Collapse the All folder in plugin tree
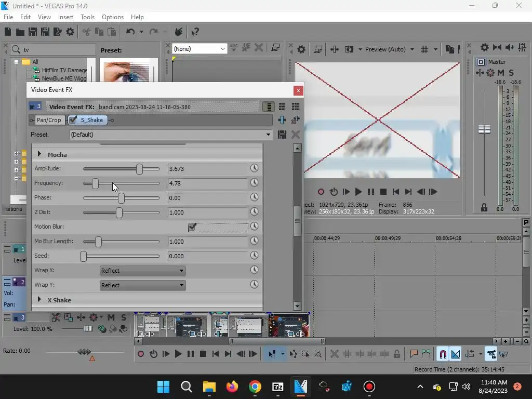Image resolution: width=532 pixels, height=399 pixels. pos(16,62)
